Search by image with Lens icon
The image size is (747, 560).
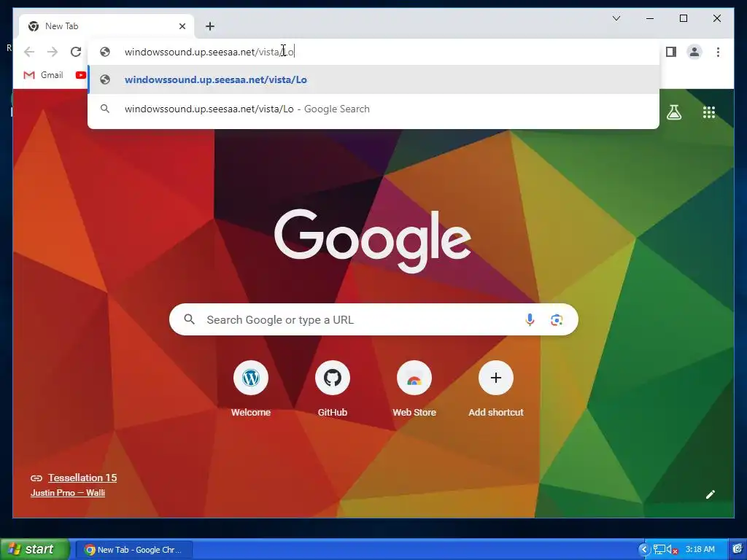click(x=557, y=320)
